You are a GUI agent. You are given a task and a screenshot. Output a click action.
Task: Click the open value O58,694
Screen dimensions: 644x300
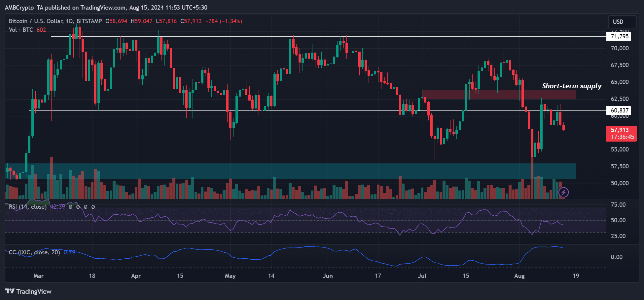pyautogui.click(x=116, y=21)
